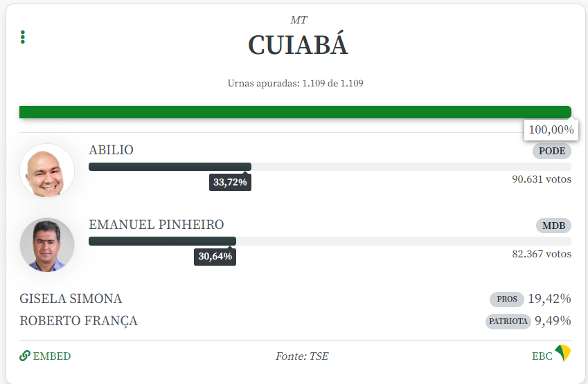Click the EBC text link

coord(542,356)
